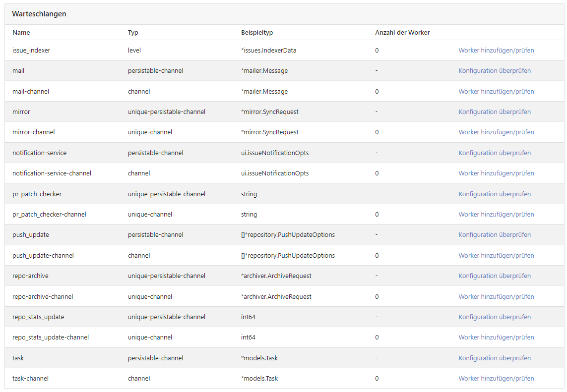Open Konfiguration überprüfen for repo_stats_update
The image size is (567, 392).
(x=495, y=317)
